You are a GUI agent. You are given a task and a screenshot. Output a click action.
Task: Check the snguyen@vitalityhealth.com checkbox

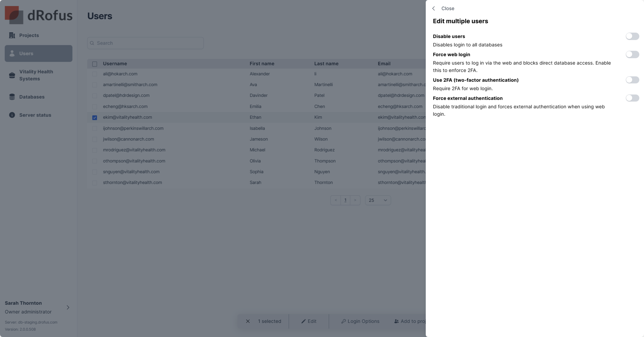click(x=94, y=172)
